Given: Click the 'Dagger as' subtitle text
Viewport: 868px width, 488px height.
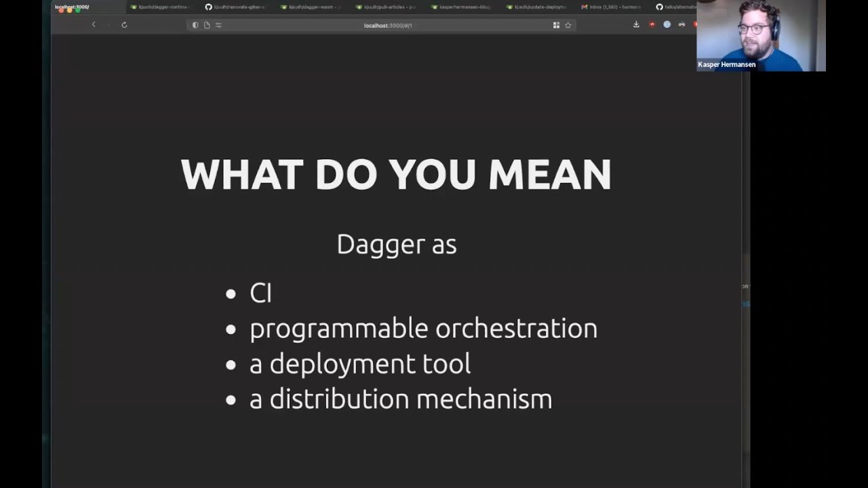Looking at the screenshot, I should (397, 244).
